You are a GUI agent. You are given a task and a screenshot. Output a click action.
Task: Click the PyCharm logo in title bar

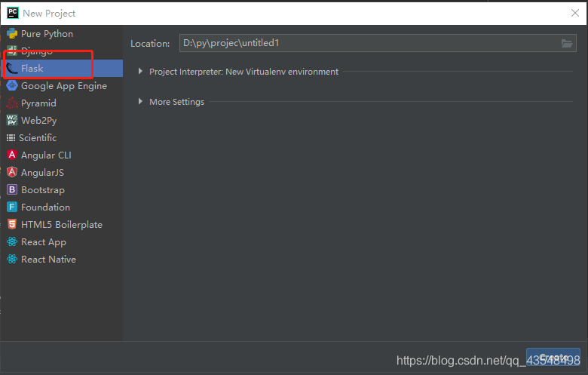[13, 13]
